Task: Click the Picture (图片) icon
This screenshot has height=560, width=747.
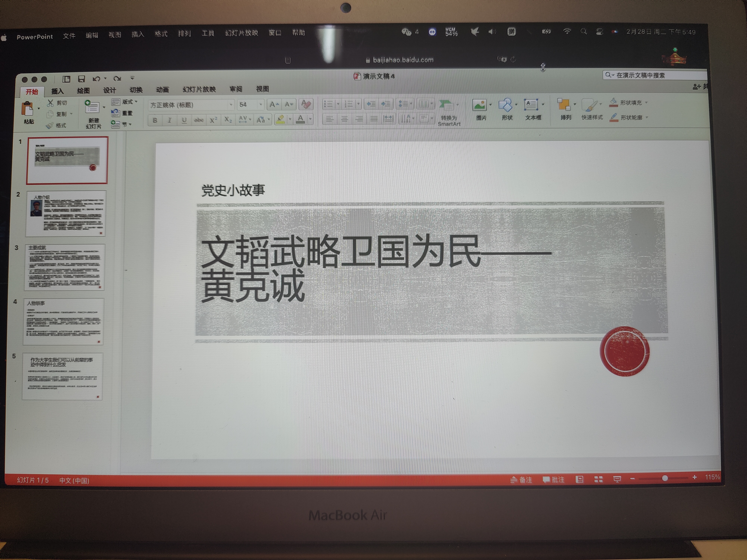Action: click(x=479, y=105)
